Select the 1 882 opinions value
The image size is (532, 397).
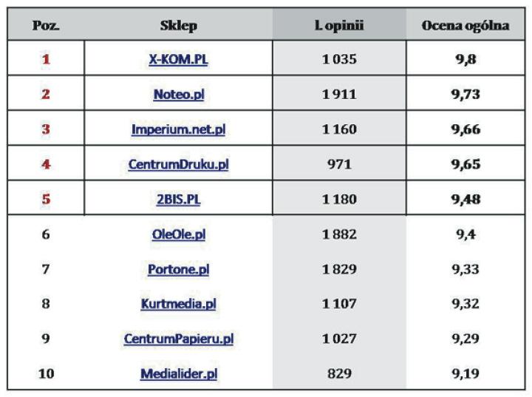point(339,234)
